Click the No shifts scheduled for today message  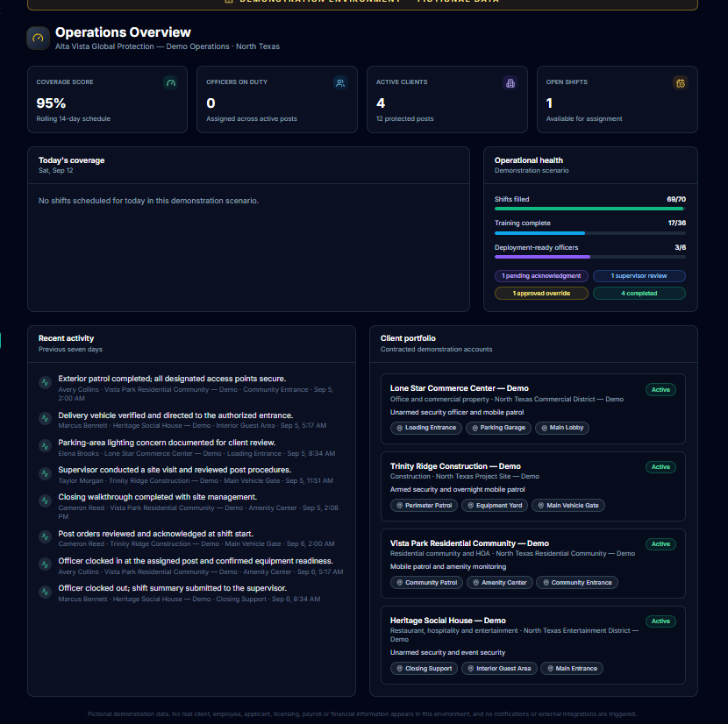[148, 201]
